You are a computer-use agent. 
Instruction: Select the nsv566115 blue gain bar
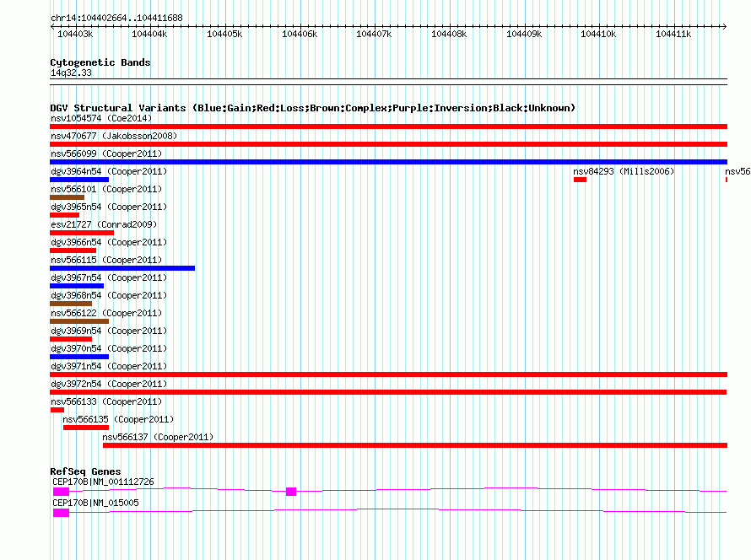[x=122, y=268]
